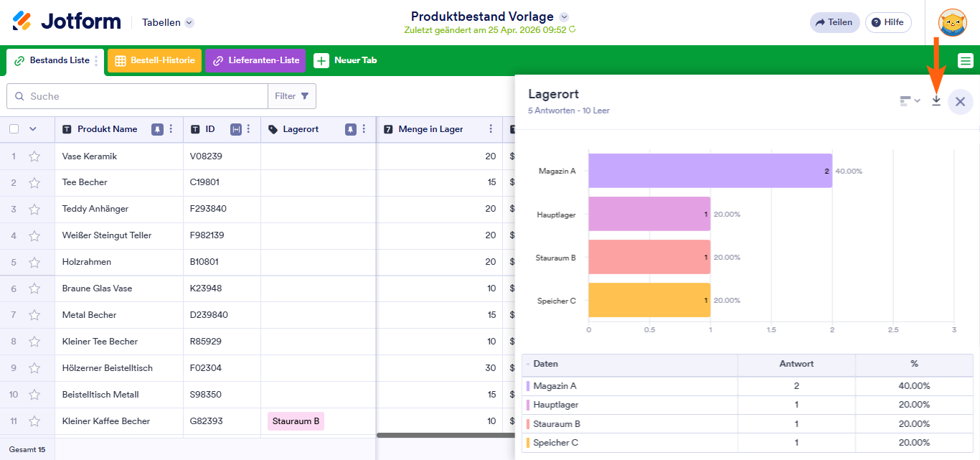The height and width of the screenshot is (460, 980).
Task: Expand Produktbestand Vorlage title dropdown
Action: point(564,17)
